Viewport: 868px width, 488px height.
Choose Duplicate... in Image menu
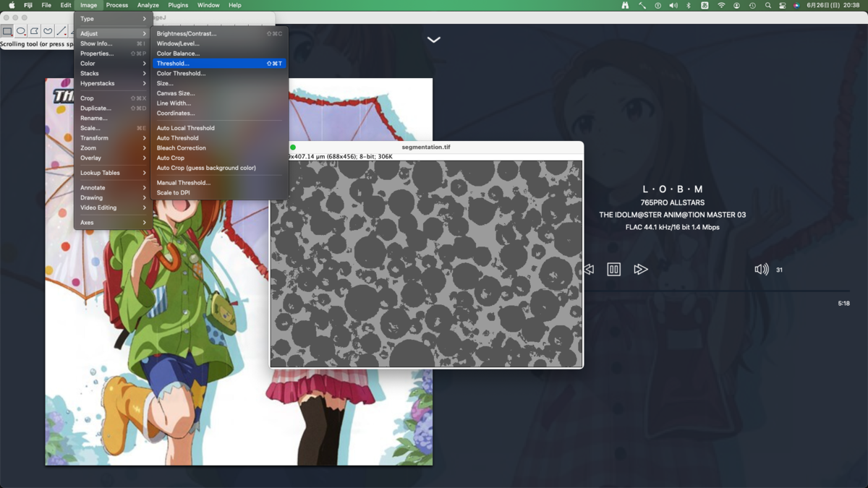coord(113,108)
